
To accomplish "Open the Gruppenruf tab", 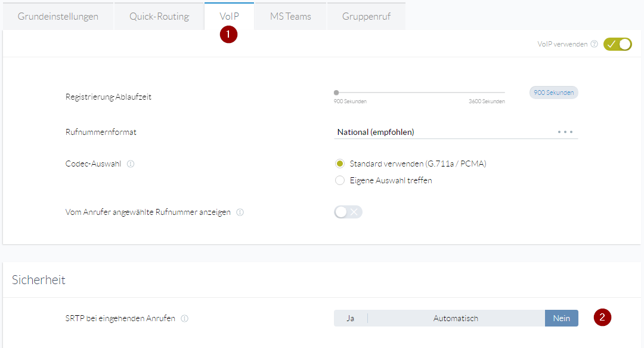I will click(366, 16).
